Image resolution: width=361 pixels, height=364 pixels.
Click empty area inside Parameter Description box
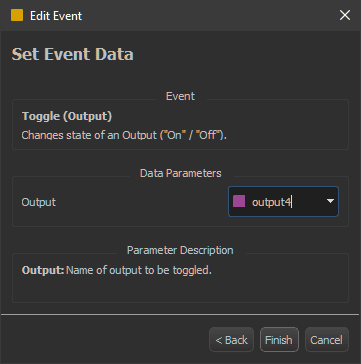[x=180, y=290]
